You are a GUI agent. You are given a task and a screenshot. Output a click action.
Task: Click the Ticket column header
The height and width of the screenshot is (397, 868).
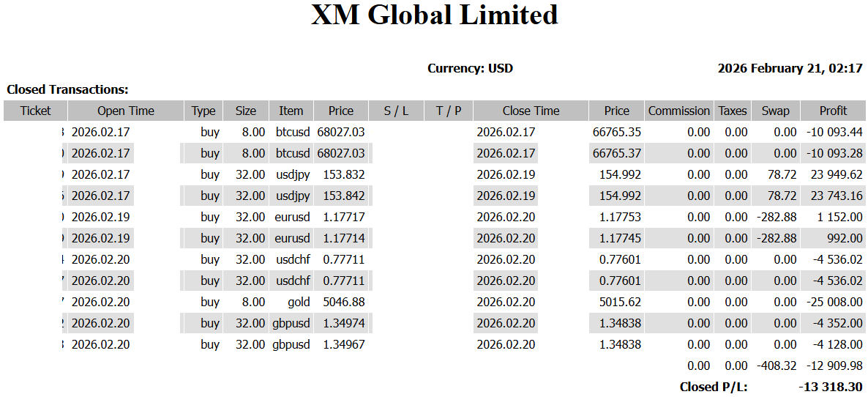[36, 111]
